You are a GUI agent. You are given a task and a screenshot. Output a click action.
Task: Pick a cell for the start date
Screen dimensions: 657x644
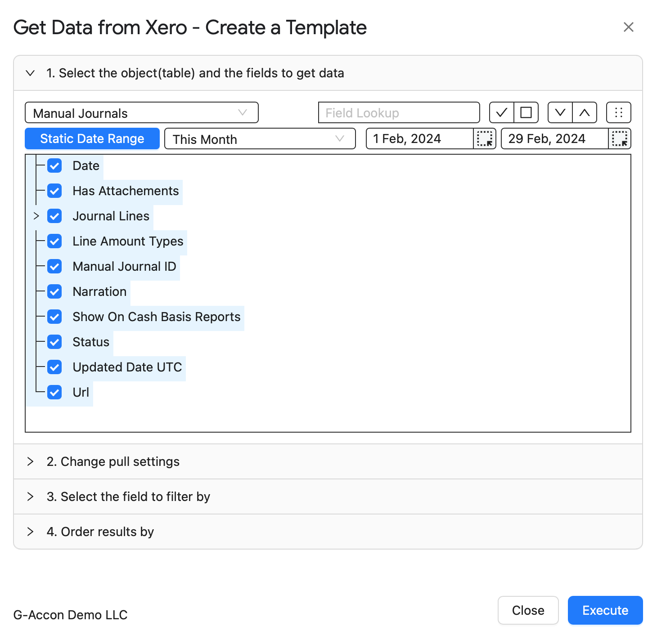click(x=485, y=139)
